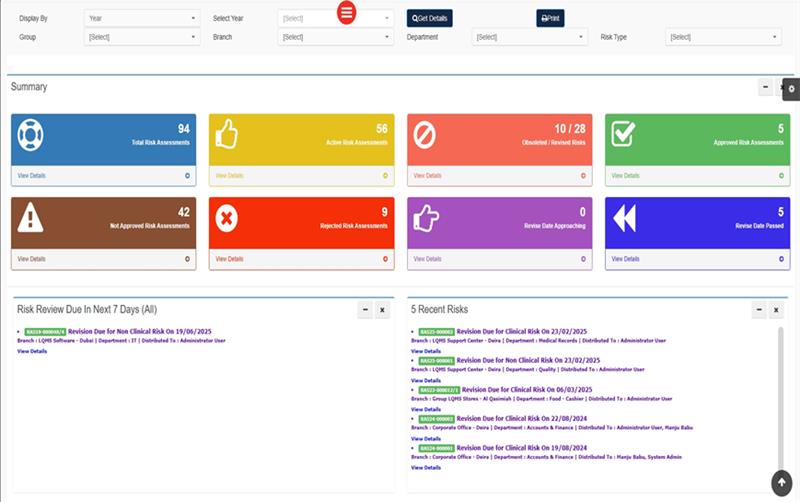The image size is (800, 502).
Task: Open the Select Year dropdown
Action: click(336, 18)
